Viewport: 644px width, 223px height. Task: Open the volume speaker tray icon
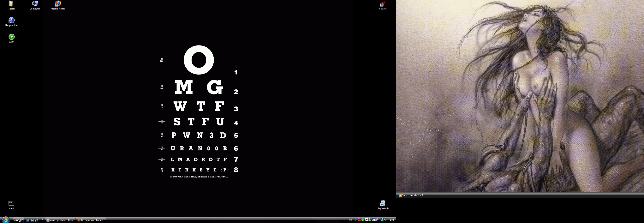pyautogui.click(x=386, y=220)
